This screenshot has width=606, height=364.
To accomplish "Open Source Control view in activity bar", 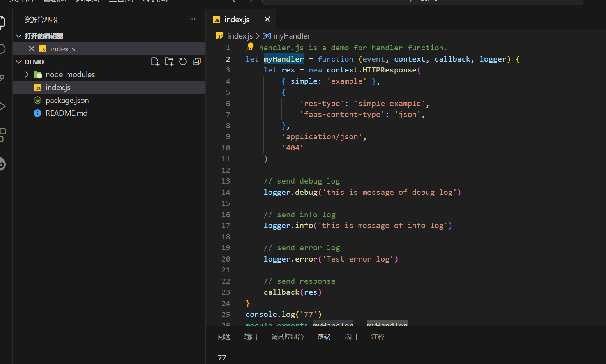I will [2, 78].
